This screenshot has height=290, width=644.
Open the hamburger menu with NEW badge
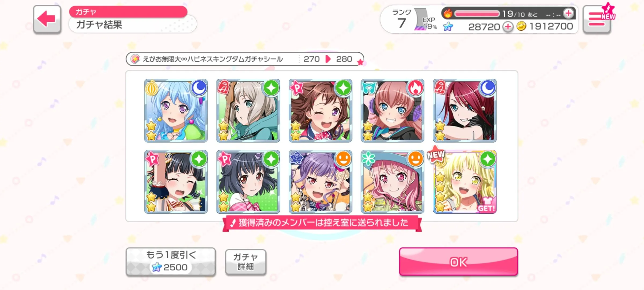click(597, 19)
